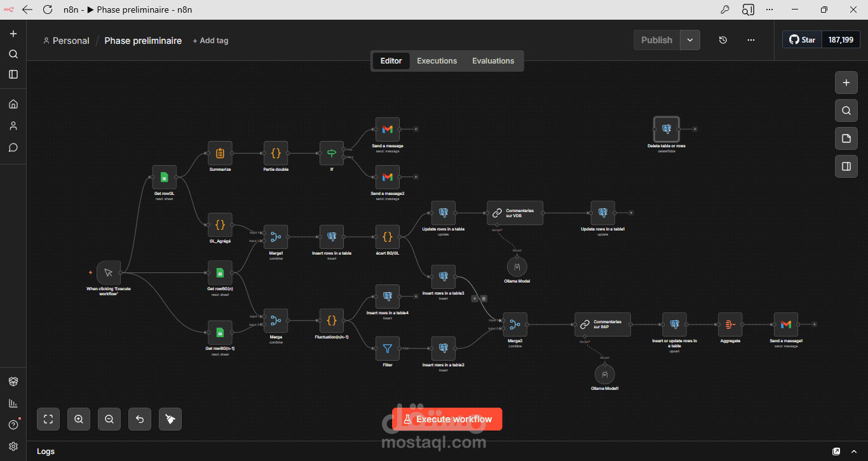Open the Insights chart icon
The image size is (868, 461).
[x=13, y=403]
